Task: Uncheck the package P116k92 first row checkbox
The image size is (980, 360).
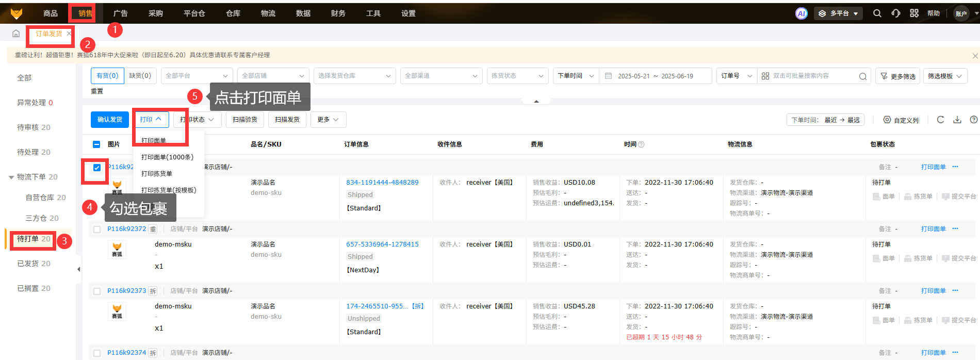Action: (x=96, y=168)
